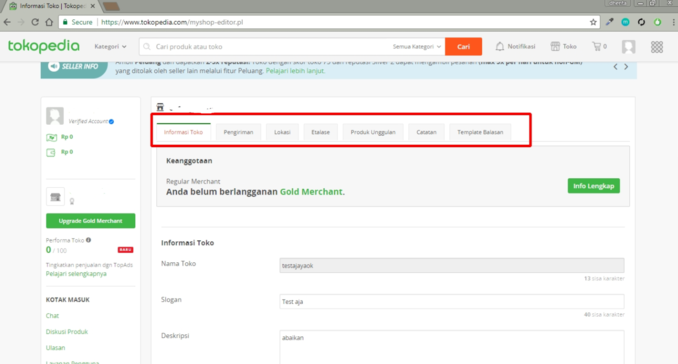Open the Etalase tab
Screen dimensions: 678x364
(320, 132)
